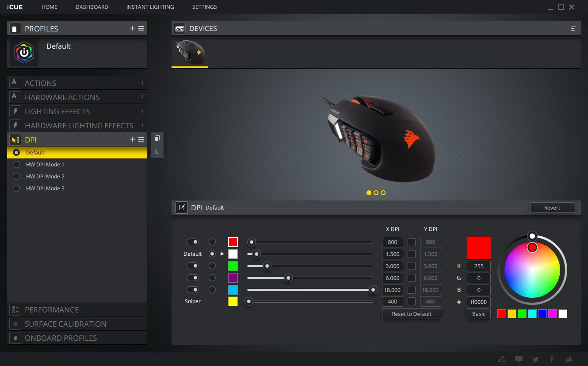Viewport: 588px width, 366px height.
Task: Expand the Surface Calibration section
Action: point(77,324)
